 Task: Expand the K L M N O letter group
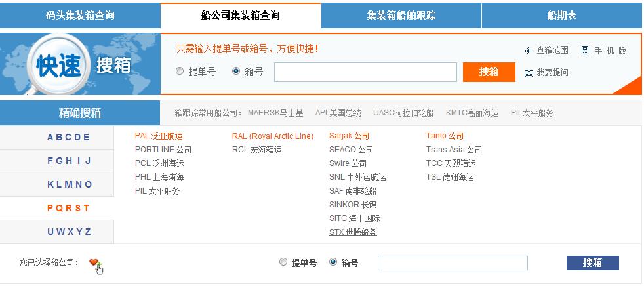68,184
